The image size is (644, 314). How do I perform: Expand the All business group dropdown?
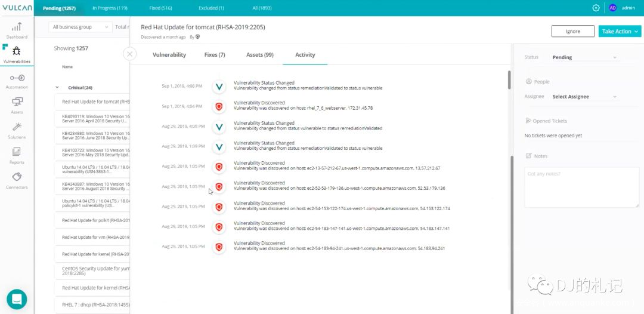[x=80, y=27]
